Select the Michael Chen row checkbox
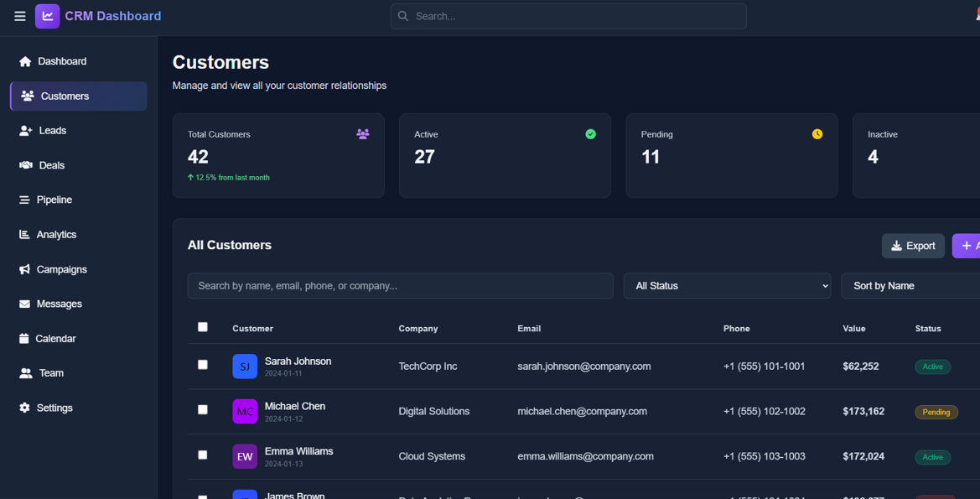The image size is (980, 499). point(203,410)
